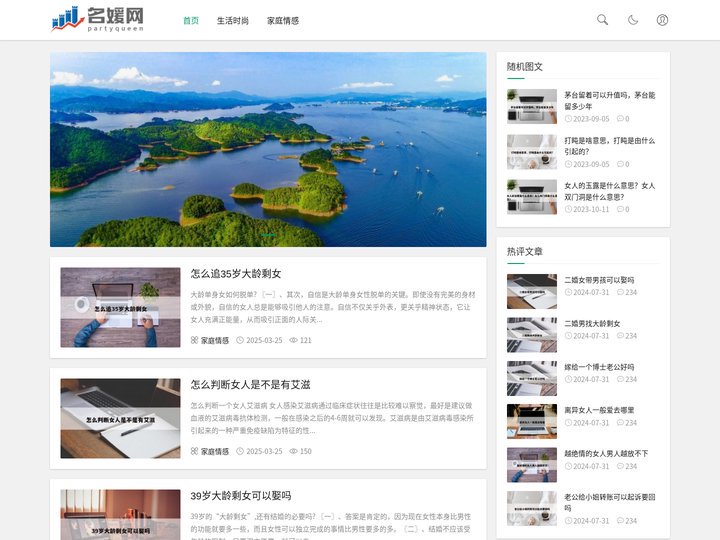Click the eye views icon beside 150
720x540 pixels.
pyautogui.click(x=293, y=451)
